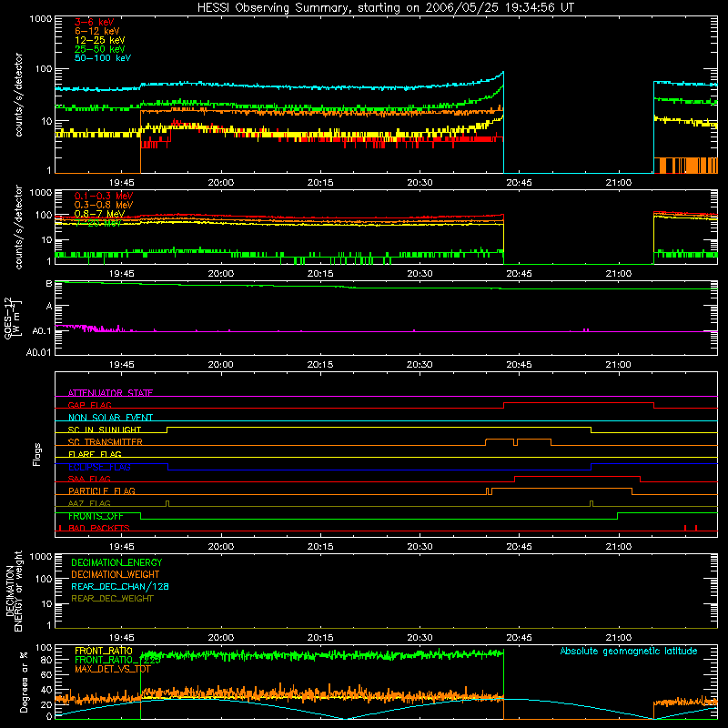Click the GOES-12 W m-2 axis label
728x728 pixels.
coord(13,318)
